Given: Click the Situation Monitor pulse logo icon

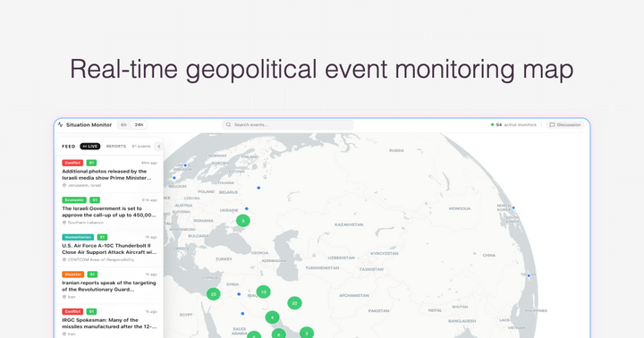Looking at the screenshot, I should [x=61, y=125].
